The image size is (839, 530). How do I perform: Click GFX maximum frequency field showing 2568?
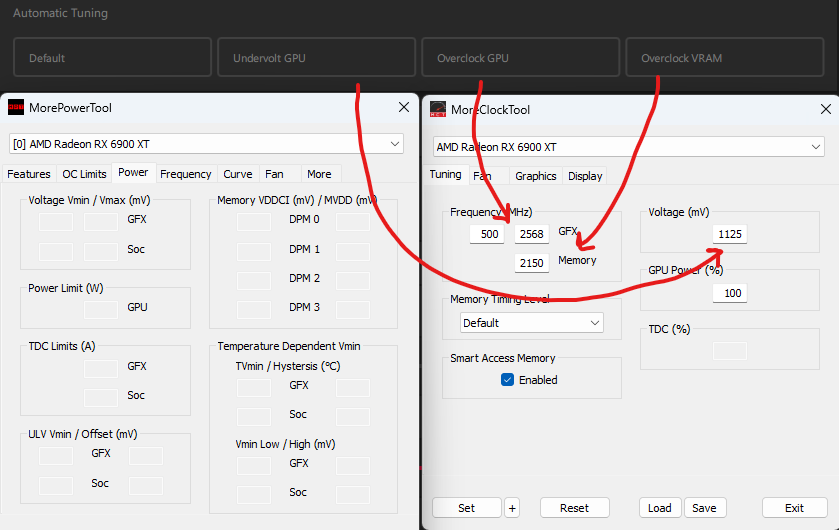(532, 234)
